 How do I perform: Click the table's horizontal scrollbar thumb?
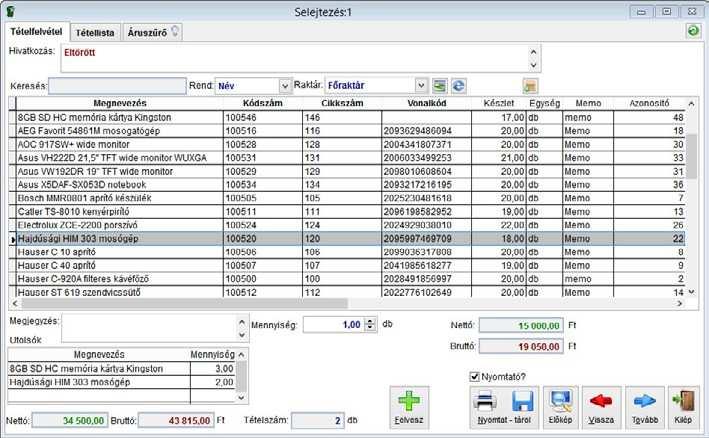coord(183,303)
